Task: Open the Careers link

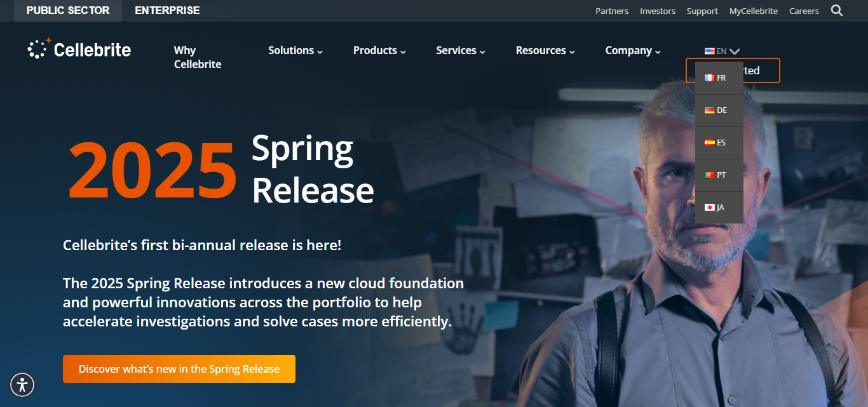Action: click(x=804, y=11)
